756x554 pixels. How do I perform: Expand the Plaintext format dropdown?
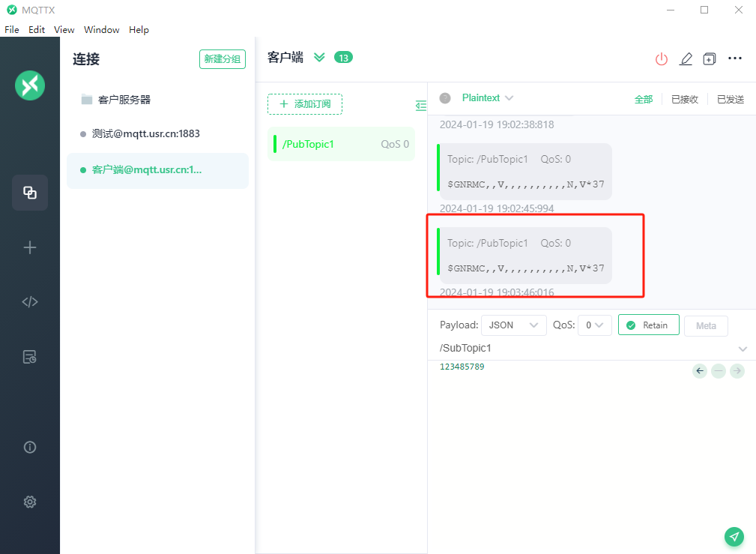click(x=487, y=98)
